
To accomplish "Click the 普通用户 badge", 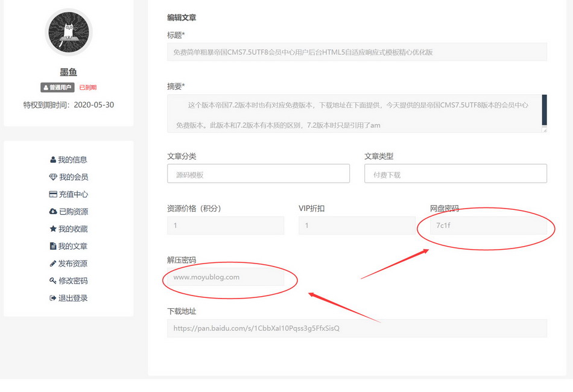I will (x=57, y=87).
